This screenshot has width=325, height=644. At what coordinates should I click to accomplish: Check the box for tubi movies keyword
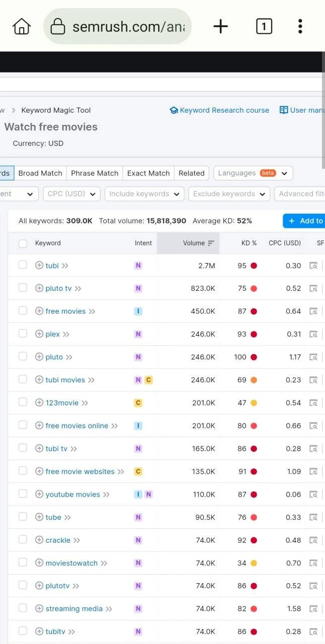tap(23, 379)
